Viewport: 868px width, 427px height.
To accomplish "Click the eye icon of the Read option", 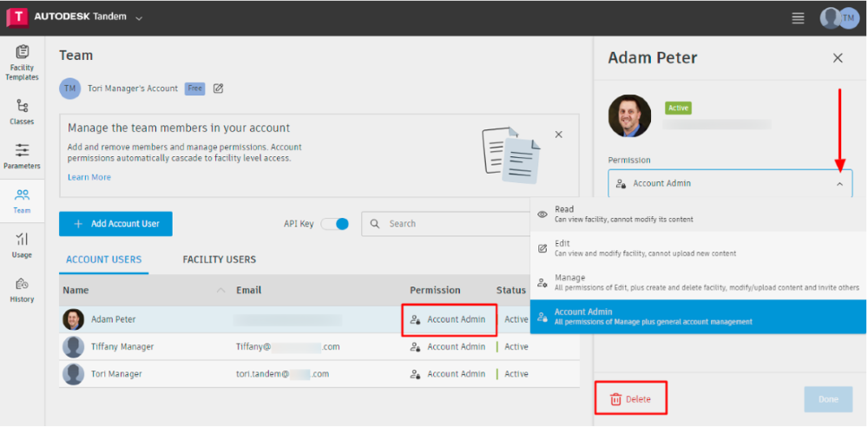I will point(542,213).
